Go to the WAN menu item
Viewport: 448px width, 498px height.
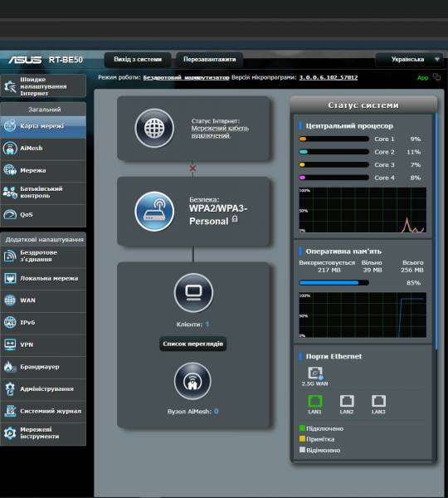[x=43, y=300]
